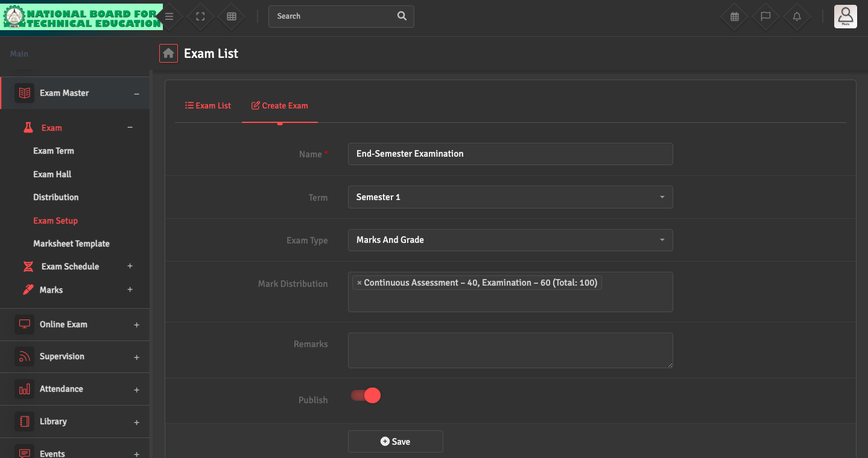Viewport: 868px width, 458px height.
Task: Click the fullscreen toggle icon
Action: tap(201, 17)
